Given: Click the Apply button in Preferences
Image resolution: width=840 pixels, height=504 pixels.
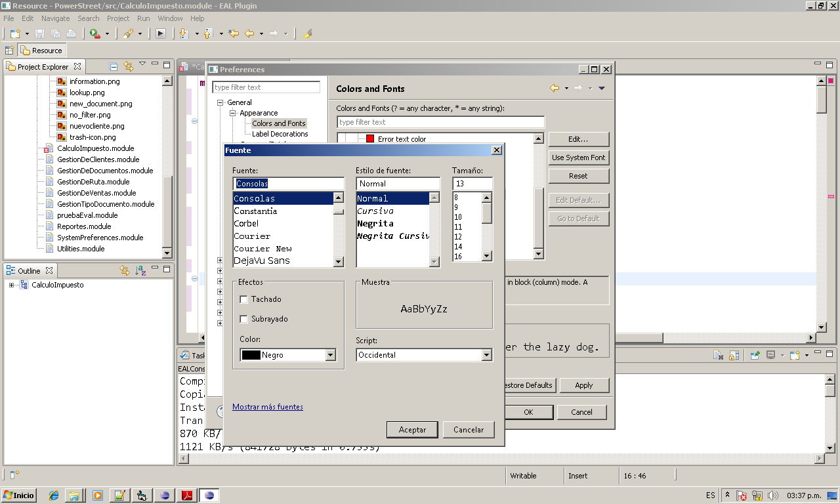Looking at the screenshot, I should [584, 385].
